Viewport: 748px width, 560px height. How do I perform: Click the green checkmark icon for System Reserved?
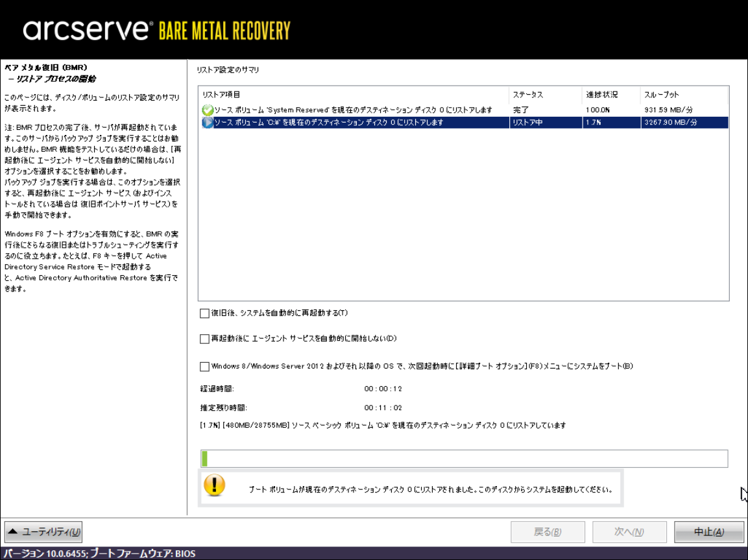click(208, 110)
